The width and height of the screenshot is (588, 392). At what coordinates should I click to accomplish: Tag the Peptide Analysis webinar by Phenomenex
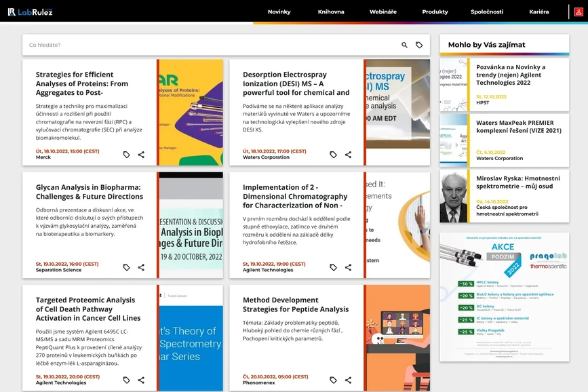[334, 380]
